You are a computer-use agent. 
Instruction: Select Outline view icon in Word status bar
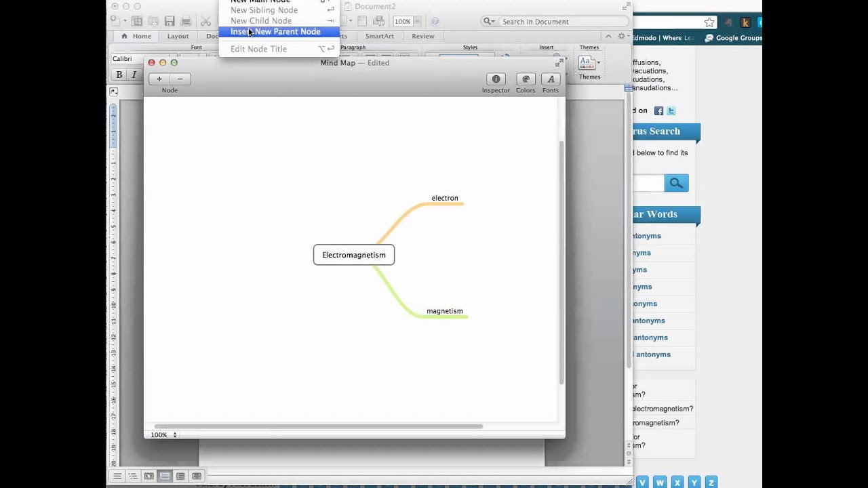click(x=133, y=476)
